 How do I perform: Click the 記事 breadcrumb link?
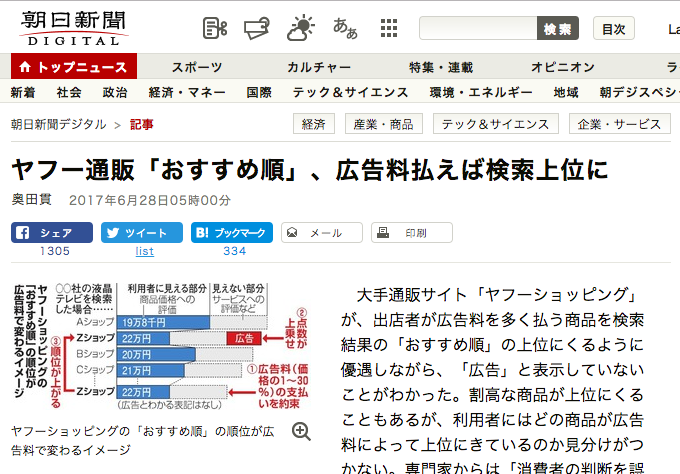(x=141, y=124)
